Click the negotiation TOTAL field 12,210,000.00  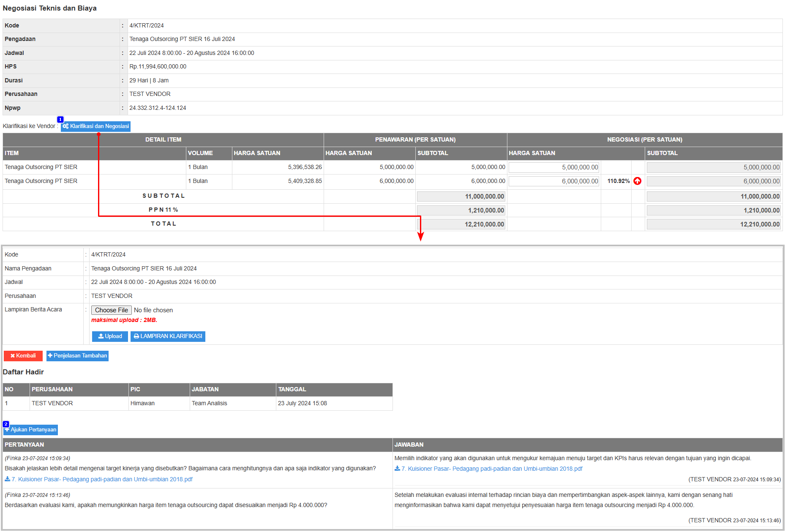(x=713, y=224)
